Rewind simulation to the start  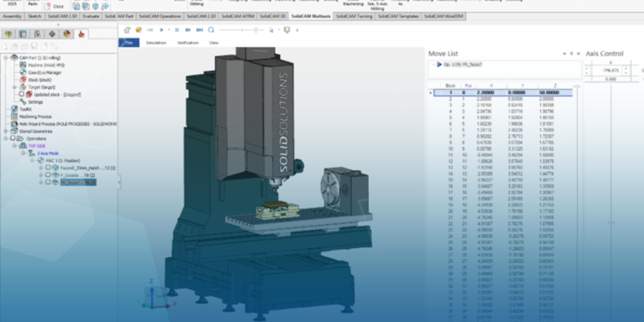(x=150, y=30)
